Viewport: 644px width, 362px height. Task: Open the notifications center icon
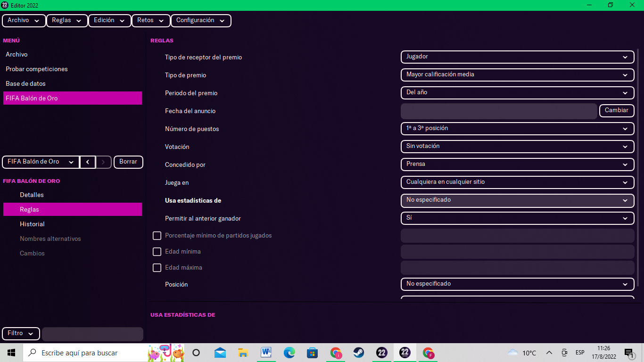click(629, 353)
